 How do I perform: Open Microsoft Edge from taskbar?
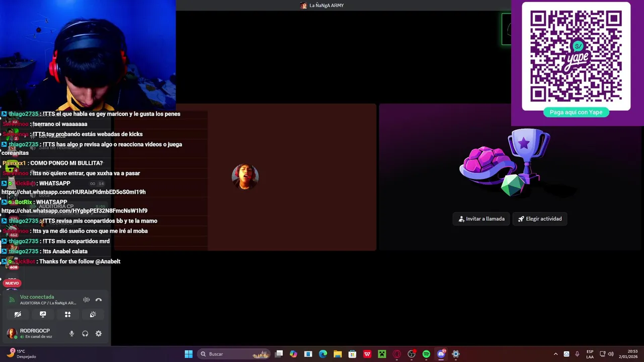coord(323,354)
